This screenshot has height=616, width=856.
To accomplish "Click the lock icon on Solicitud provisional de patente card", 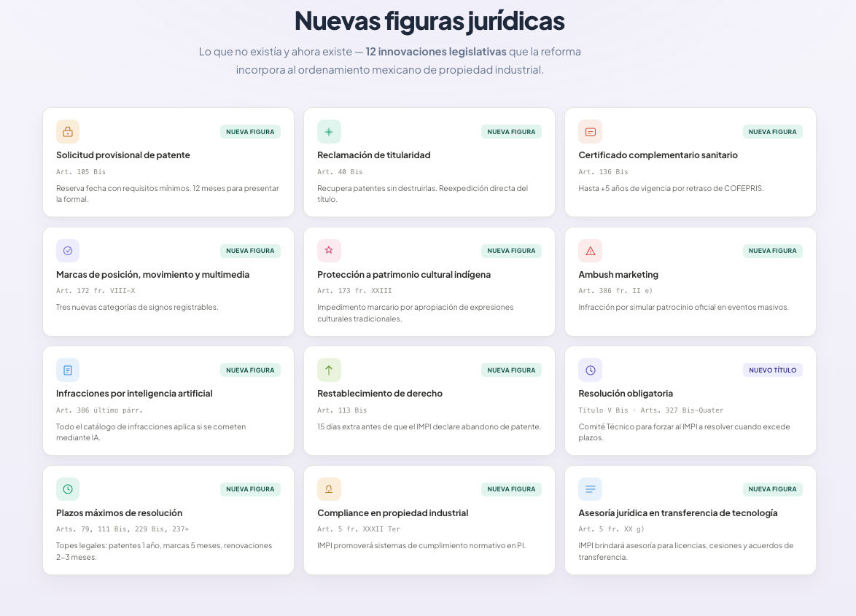I will click(68, 131).
